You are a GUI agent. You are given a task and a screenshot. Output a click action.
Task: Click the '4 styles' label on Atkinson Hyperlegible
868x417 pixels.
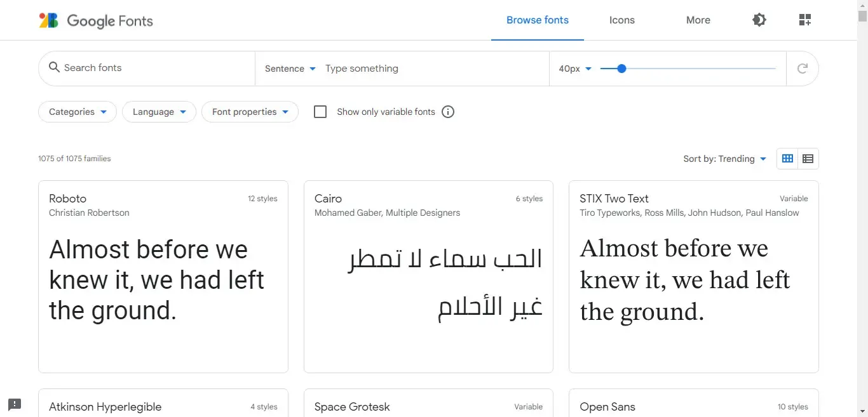point(264,407)
